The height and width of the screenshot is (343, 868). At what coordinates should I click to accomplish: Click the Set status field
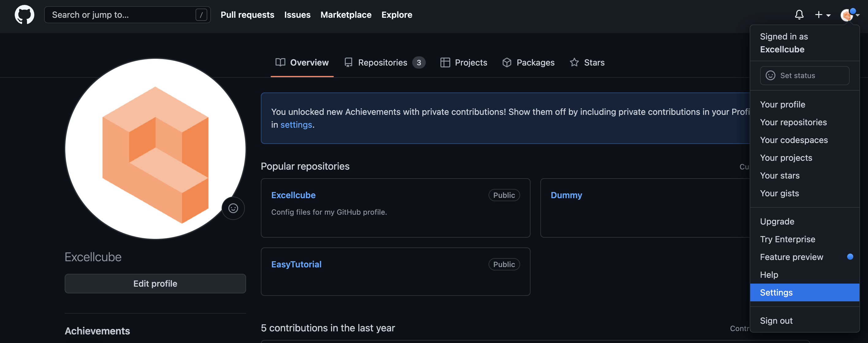(804, 75)
